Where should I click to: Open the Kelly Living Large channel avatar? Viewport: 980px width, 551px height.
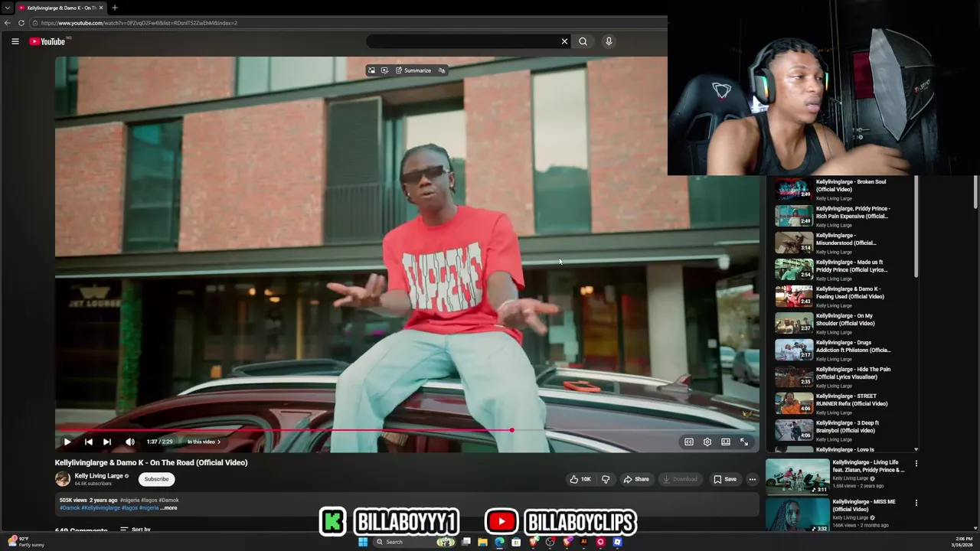[x=63, y=479]
